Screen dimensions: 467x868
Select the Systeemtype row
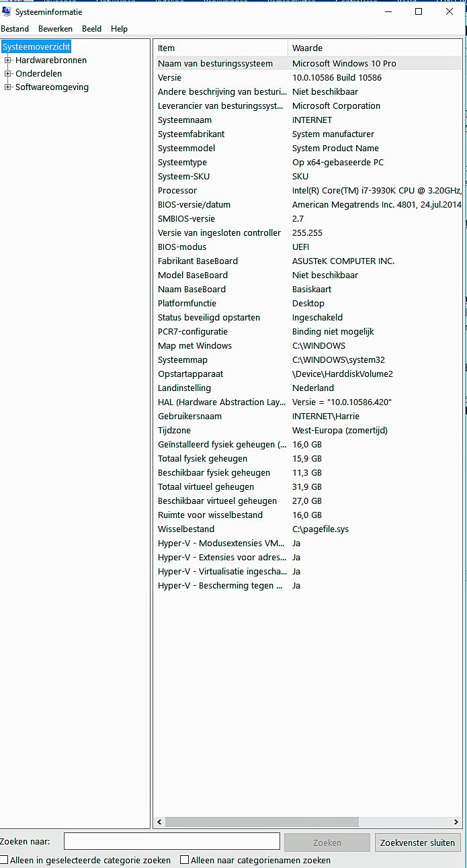309,162
